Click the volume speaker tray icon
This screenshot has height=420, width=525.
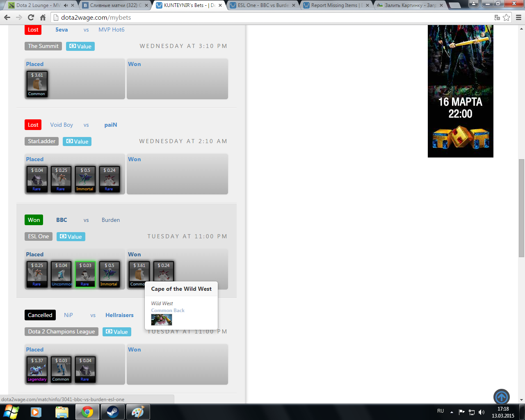(x=482, y=412)
